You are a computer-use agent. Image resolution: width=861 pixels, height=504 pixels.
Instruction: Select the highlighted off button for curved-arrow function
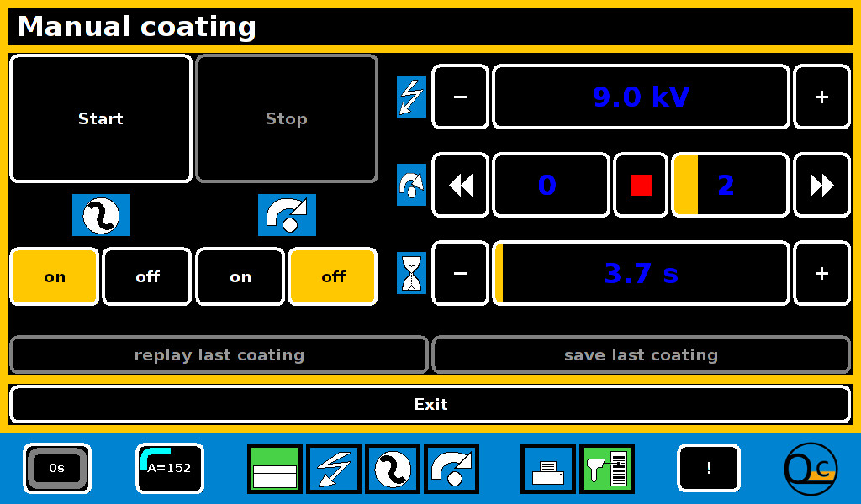333,277
